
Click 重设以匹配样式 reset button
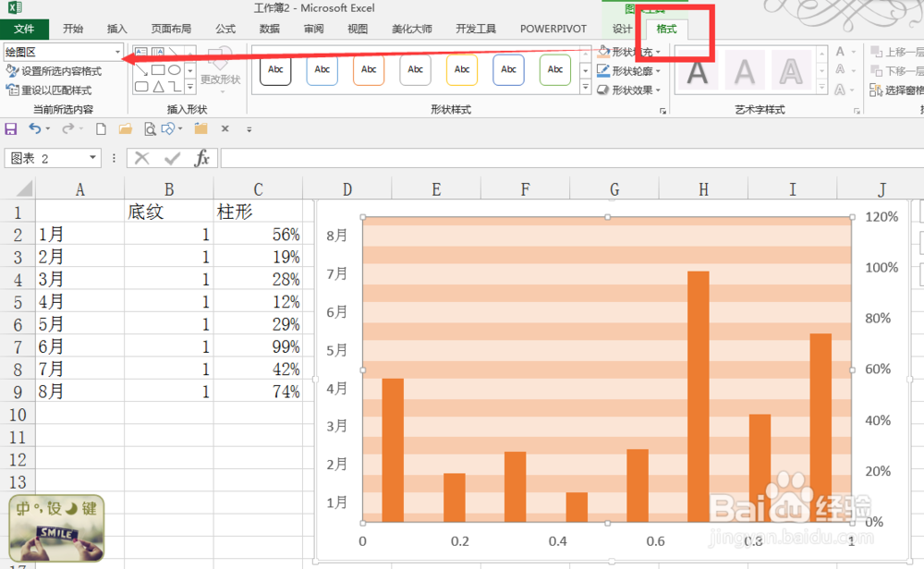click(x=49, y=91)
